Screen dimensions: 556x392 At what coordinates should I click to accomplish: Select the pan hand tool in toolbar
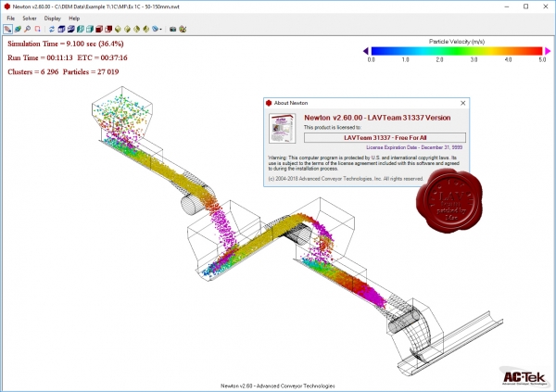click(7, 29)
